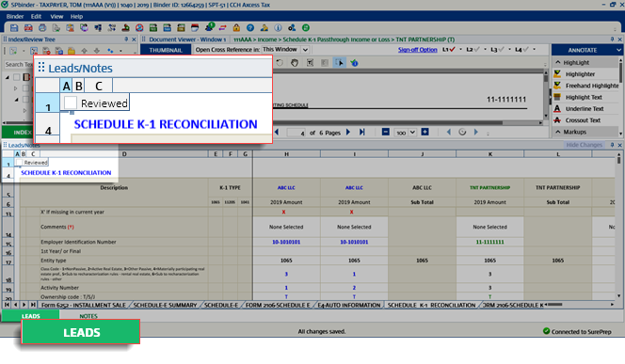Open the View menu
This screenshot has height=364, width=625.
point(56,16)
